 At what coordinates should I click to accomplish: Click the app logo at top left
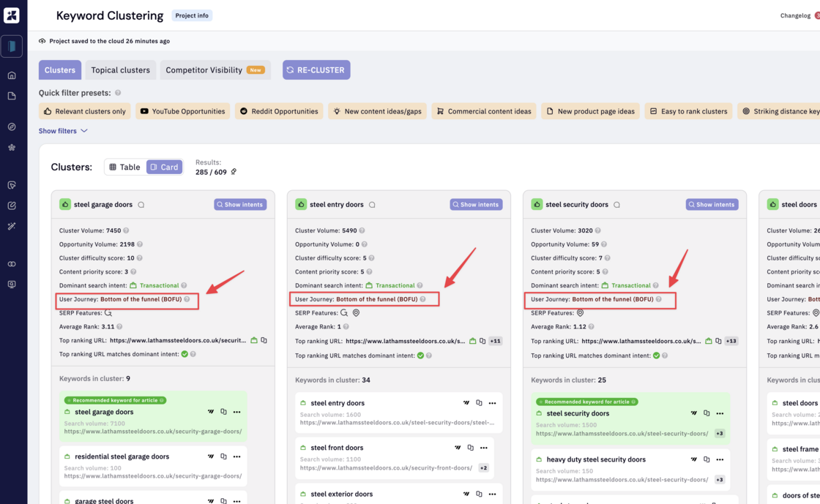[12, 15]
